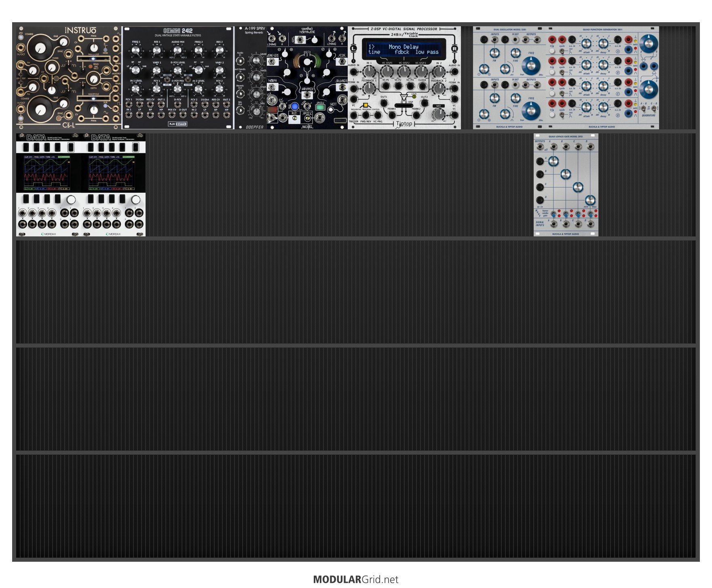Image resolution: width=712 pixels, height=588 pixels.
Task: Click the Tiptop logo on Z-DSP
Action: click(404, 124)
